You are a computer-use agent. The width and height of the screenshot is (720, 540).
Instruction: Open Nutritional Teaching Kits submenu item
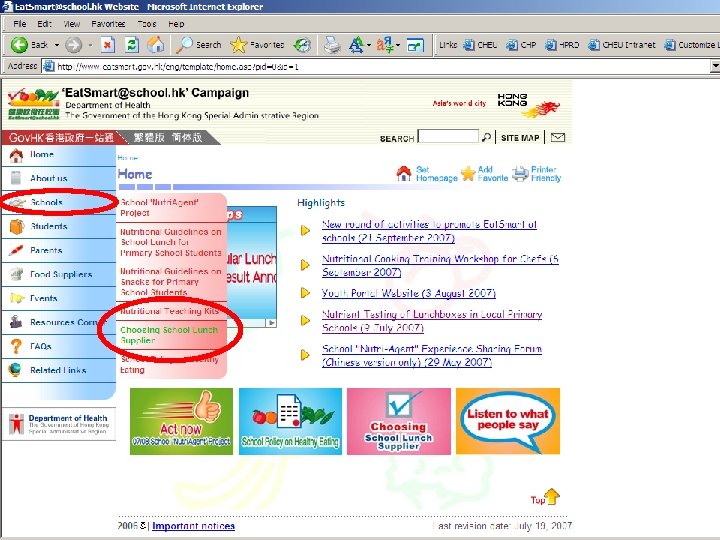click(169, 311)
